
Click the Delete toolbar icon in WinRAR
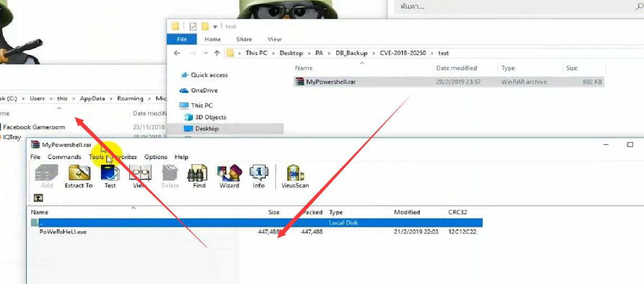[170, 176]
